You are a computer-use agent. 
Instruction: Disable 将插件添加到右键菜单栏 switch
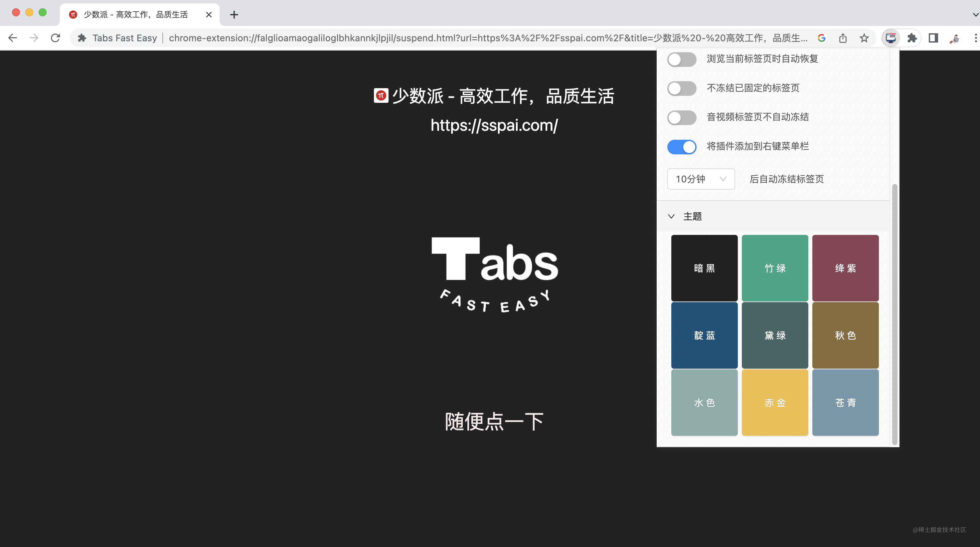[x=682, y=147]
